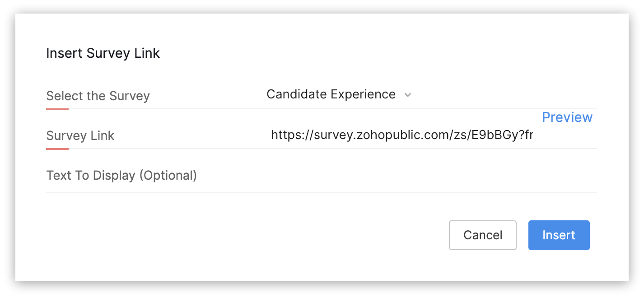Focus the Text To Display input field

pyautogui.click(x=397, y=175)
